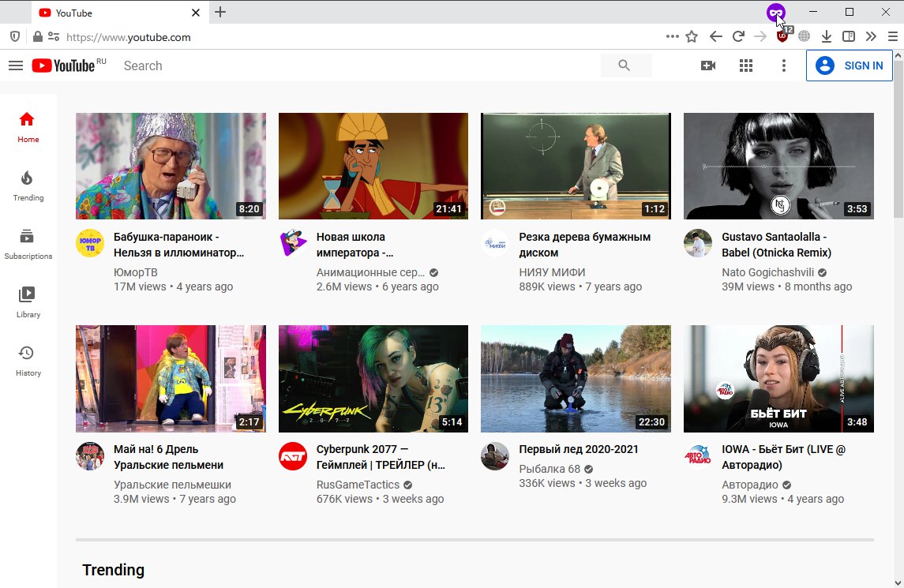Image resolution: width=904 pixels, height=588 pixels.
Task: Click the ЮморТВ channel avatar
Action: (x=90, y=243)
